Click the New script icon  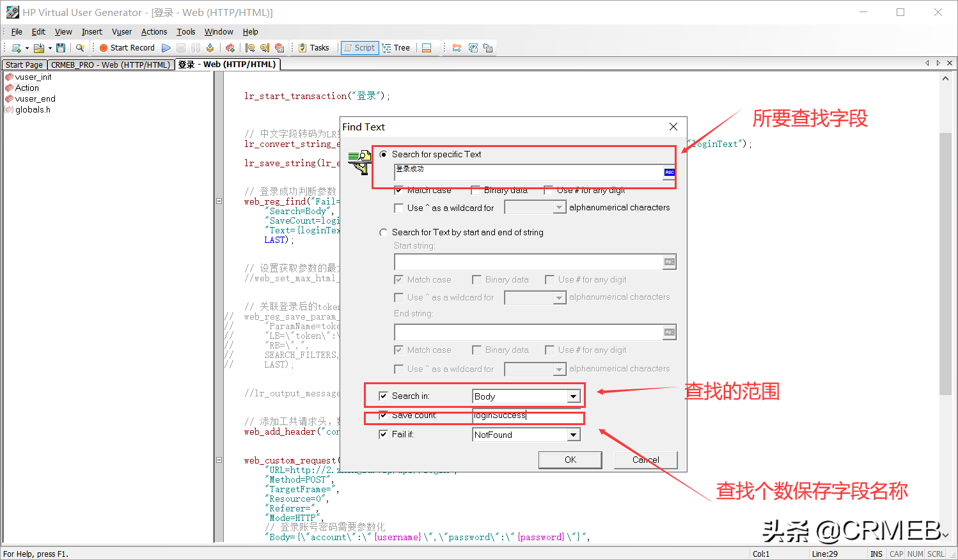(x=17, y=48)
